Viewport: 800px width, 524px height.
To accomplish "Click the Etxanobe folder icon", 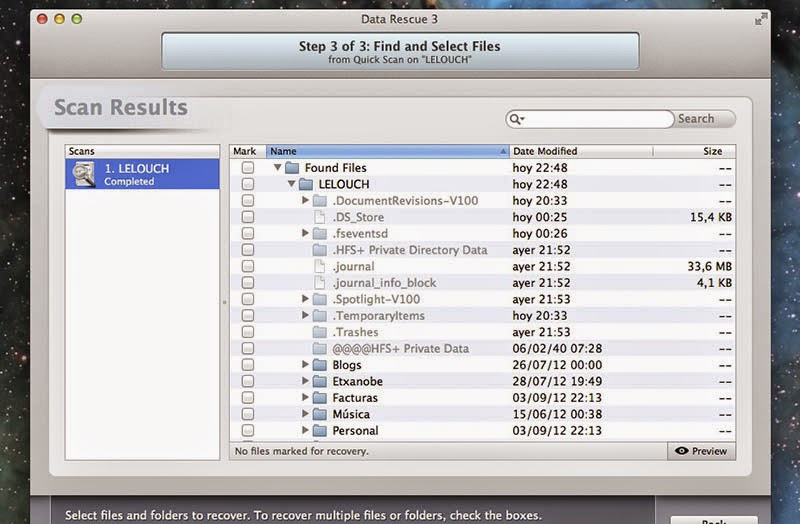I will pyautogui.click(x=319, y=381).
